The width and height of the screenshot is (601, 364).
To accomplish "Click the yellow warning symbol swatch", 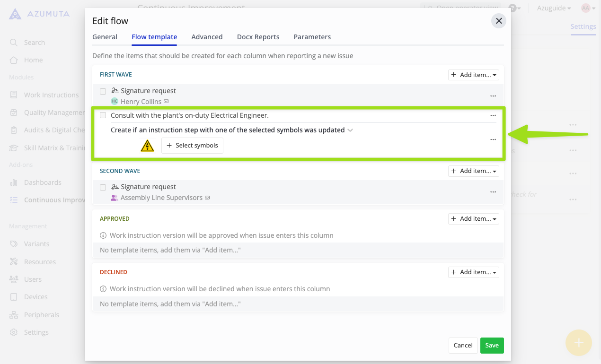I will click(x=147, y=146).
